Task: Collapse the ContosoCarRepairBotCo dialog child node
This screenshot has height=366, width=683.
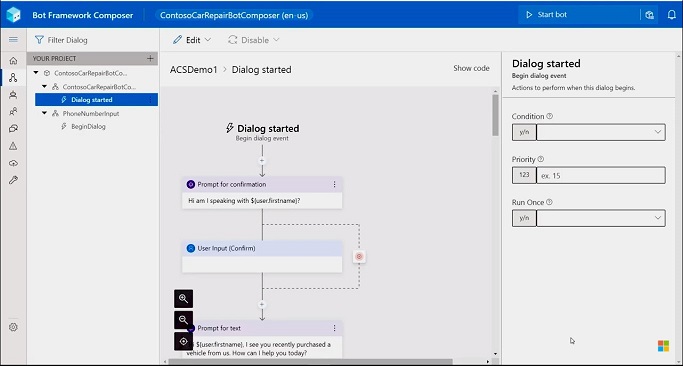Action: pyautogui.click(x=44, y=87)
